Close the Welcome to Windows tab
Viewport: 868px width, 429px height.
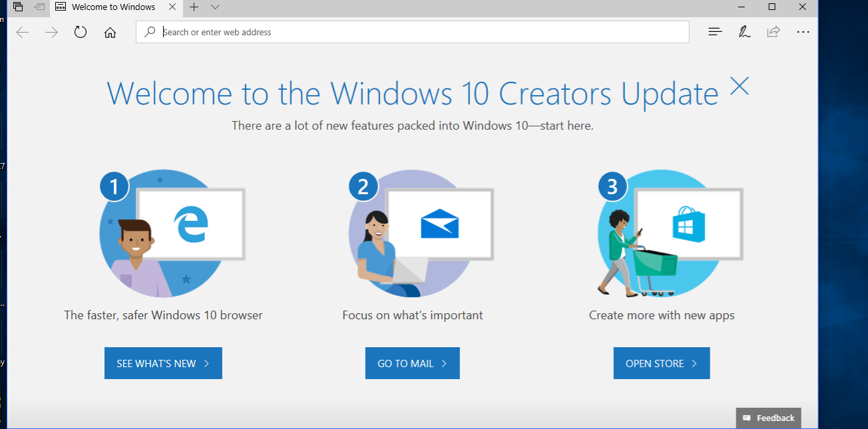[172, 7]
